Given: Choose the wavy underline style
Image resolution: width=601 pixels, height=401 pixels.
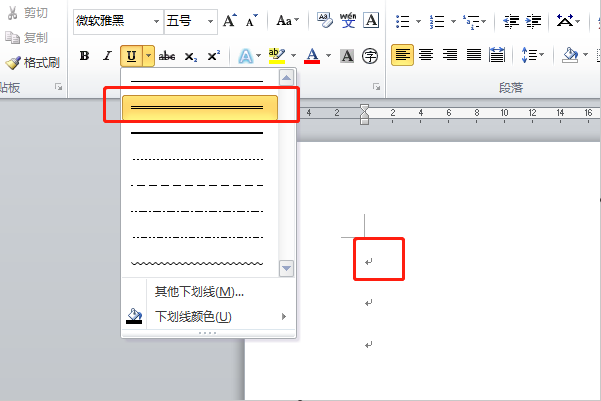Looking at the screenshot, I should click(197, 263).
